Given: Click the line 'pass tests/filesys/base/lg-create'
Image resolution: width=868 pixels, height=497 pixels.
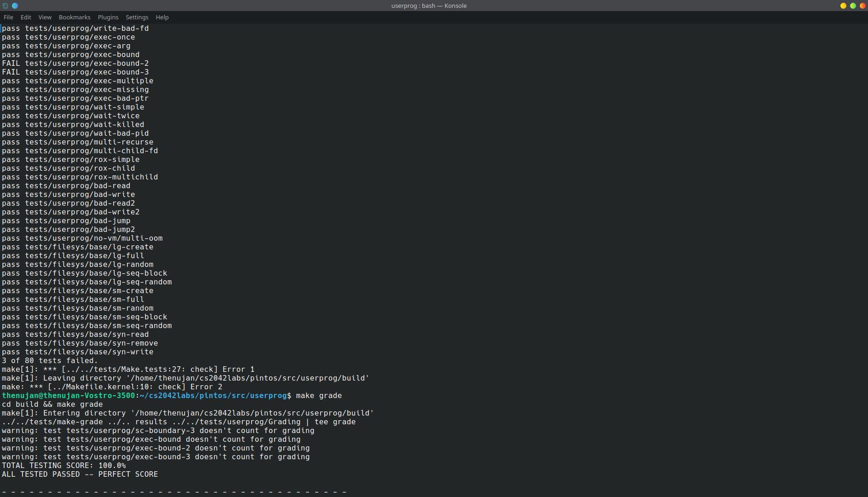Looking at the screenshot, I should pos(78,247).
